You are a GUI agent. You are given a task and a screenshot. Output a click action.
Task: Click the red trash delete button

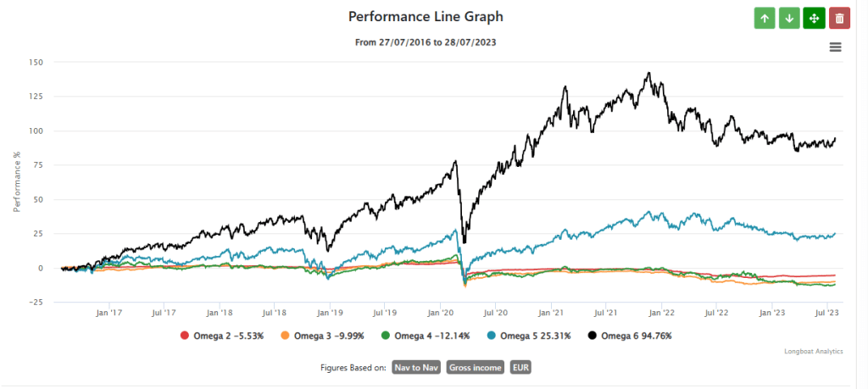click(x=839, y=18)
